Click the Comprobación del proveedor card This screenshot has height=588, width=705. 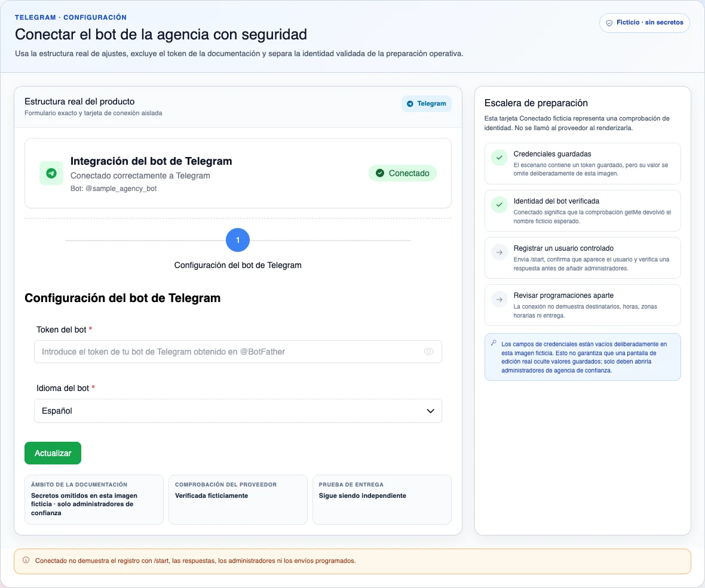tap(238, 500)
